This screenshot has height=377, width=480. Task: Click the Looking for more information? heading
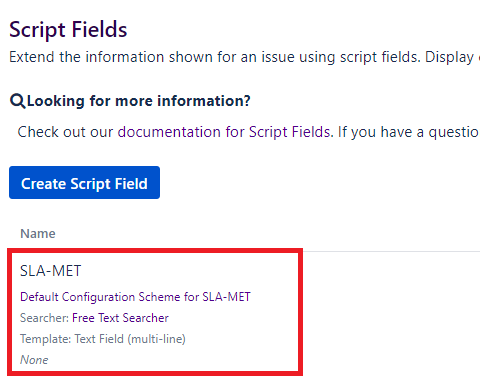click(139, 101)
